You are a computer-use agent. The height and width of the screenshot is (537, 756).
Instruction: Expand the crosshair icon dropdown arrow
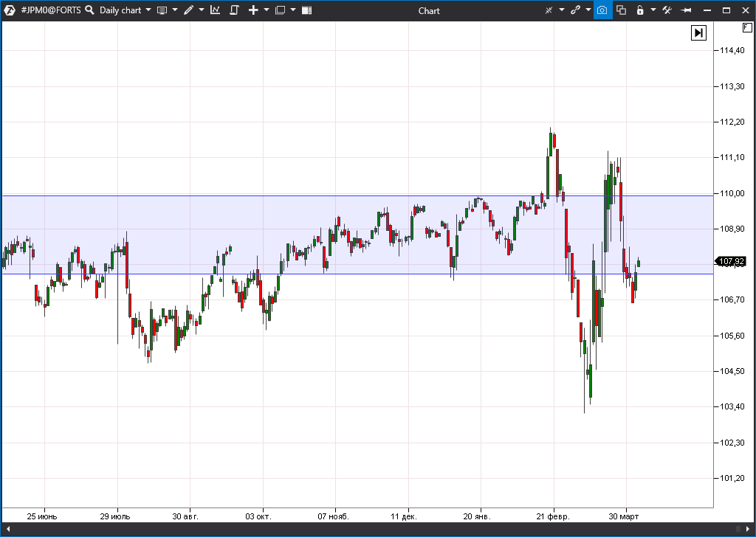(562, 10)
